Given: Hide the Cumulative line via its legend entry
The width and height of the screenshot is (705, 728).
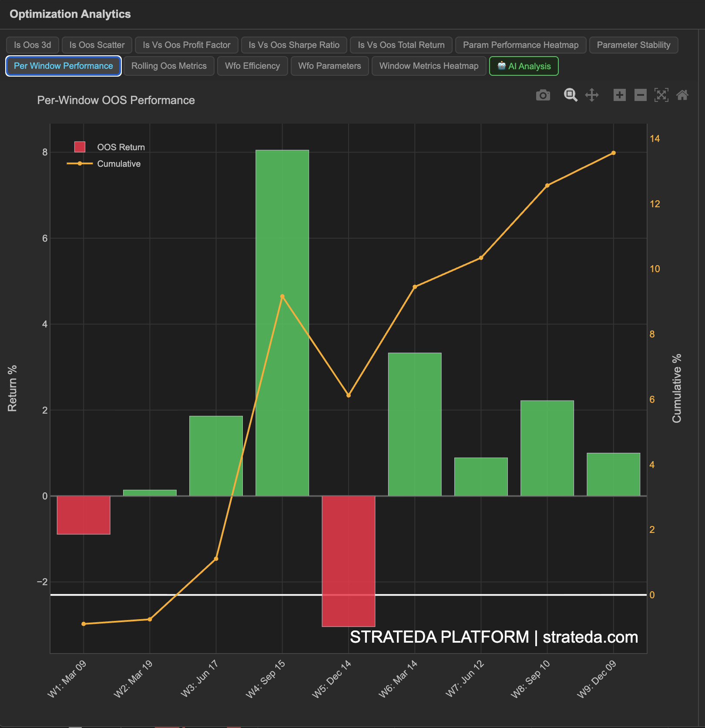Looking at the screenshot, I should click(119, 163).
